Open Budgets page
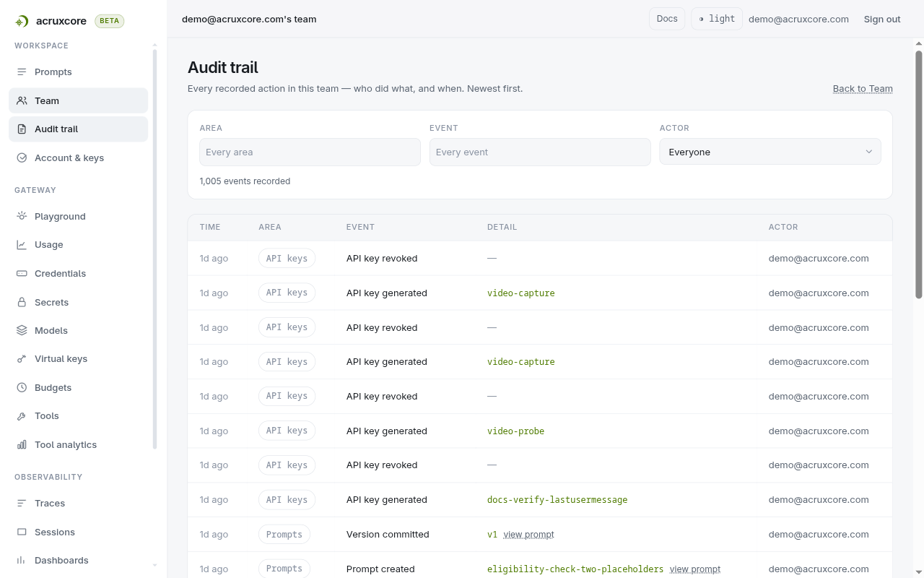This screenshot has width=924, height=578. pyautogui.click(x=78, y=387)
